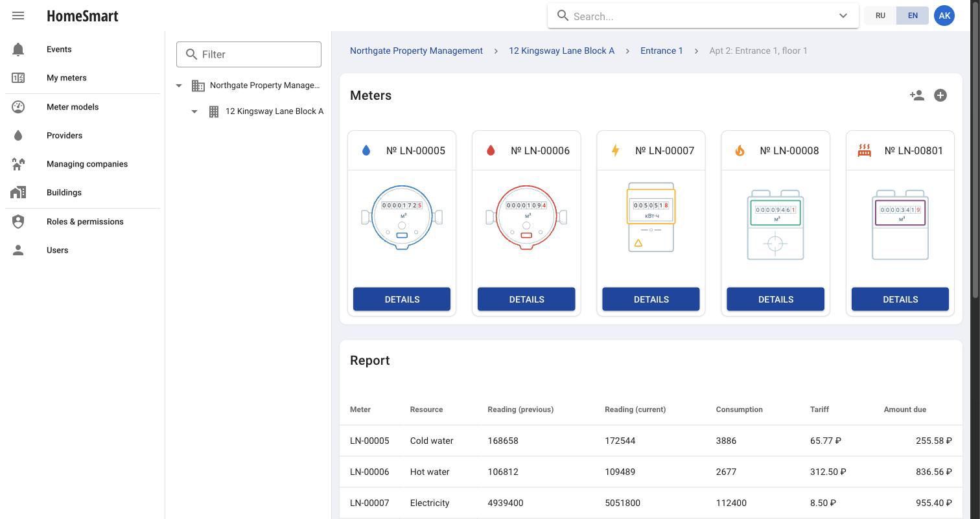Screen dimensions: 980x519
Task: Open DETAILS for meter LN-00005
Action: pyautogui.click(x=402, y=299)
